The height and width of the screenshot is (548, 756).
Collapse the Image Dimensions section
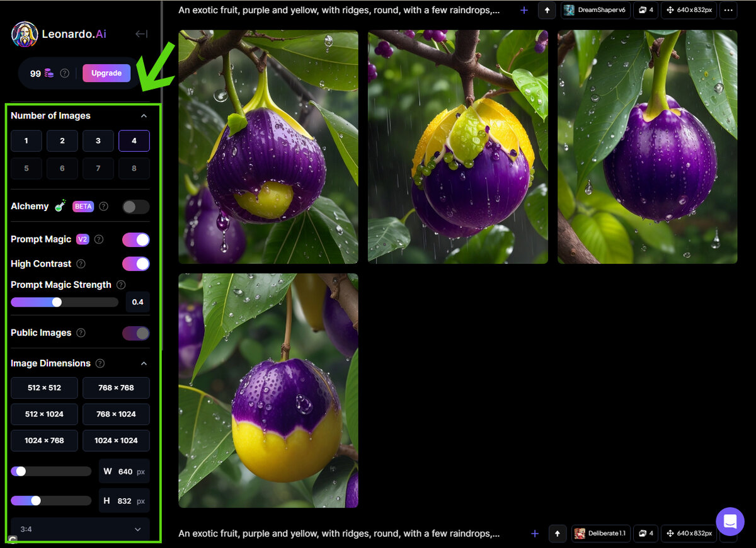(x=144, y=363)
